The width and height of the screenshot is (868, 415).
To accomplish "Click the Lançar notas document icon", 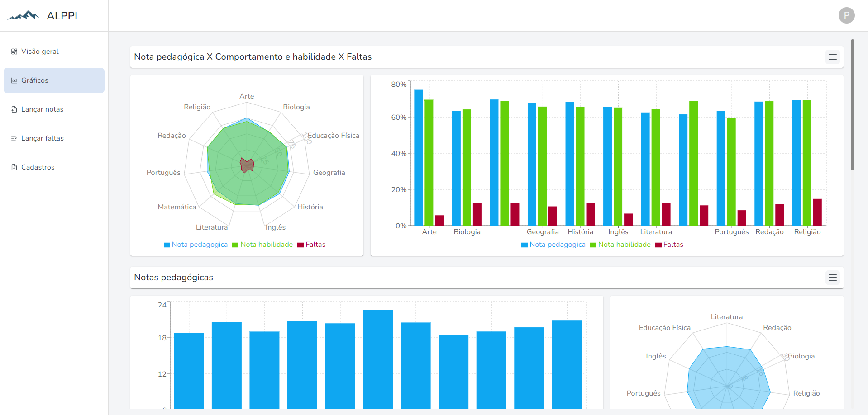I will (x=14, y=109).
